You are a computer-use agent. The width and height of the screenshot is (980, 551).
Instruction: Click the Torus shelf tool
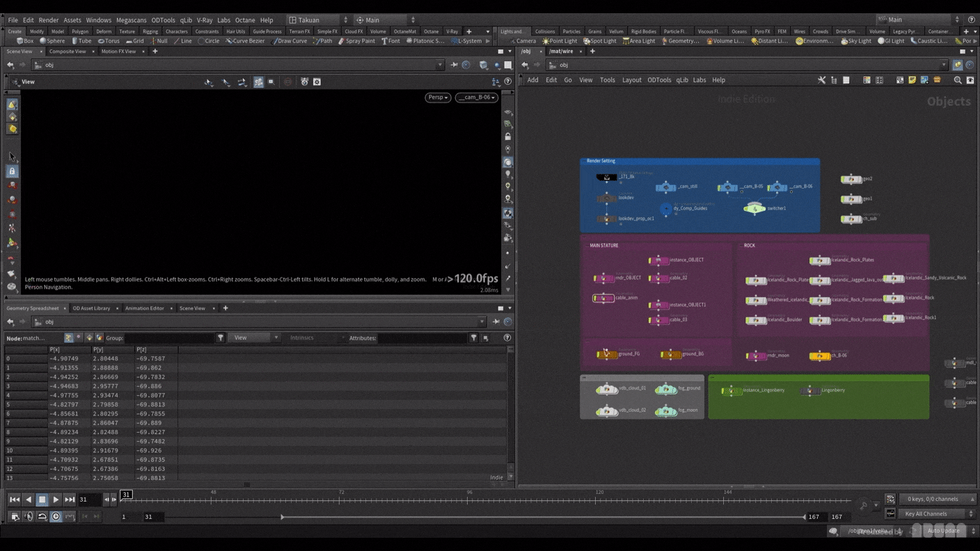(x=109, y=41)
